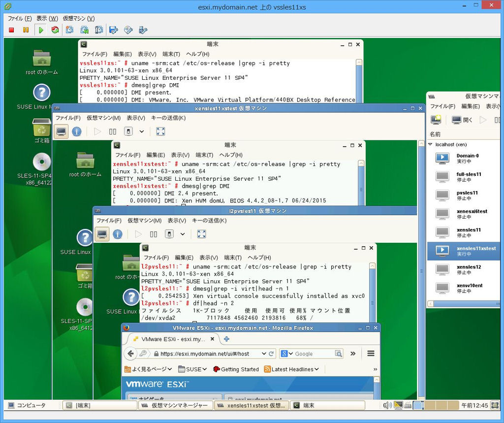The width and height of the screenshot is (504, 423).
Task: Open floppy device settings icon
Action: pyautogui.click(x=114, y=30)
